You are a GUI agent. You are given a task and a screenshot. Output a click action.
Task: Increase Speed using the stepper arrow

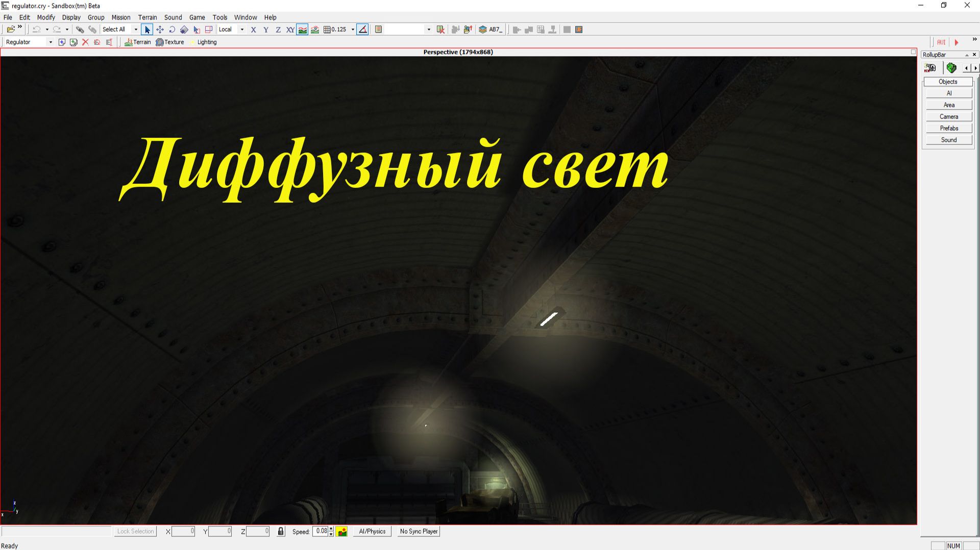click(330, 529)
